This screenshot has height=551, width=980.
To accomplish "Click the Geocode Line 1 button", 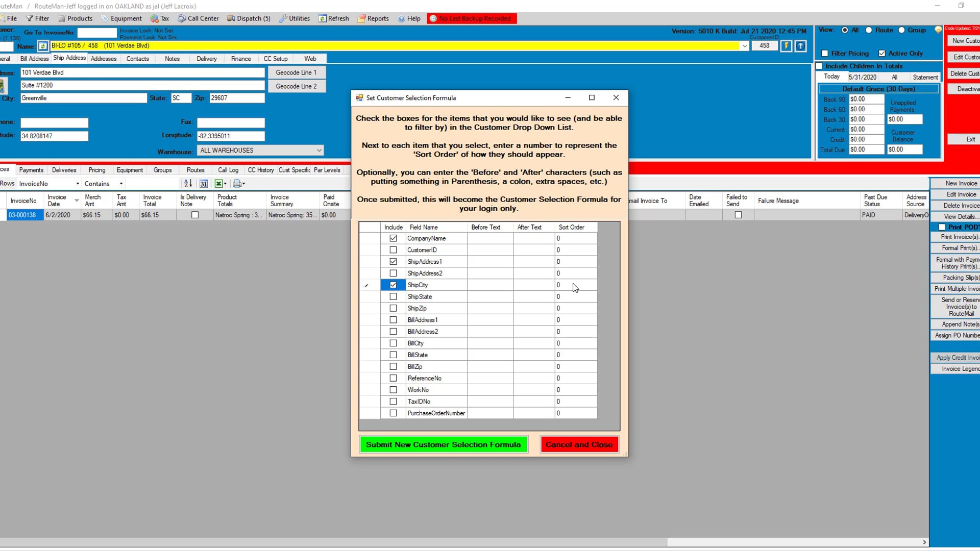I will coord(296,72).
